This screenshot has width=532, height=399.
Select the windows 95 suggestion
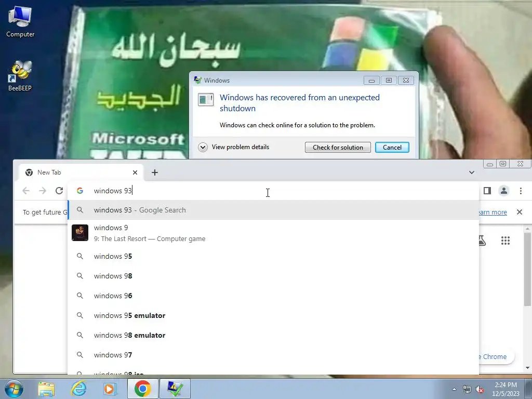coord(273,256)
